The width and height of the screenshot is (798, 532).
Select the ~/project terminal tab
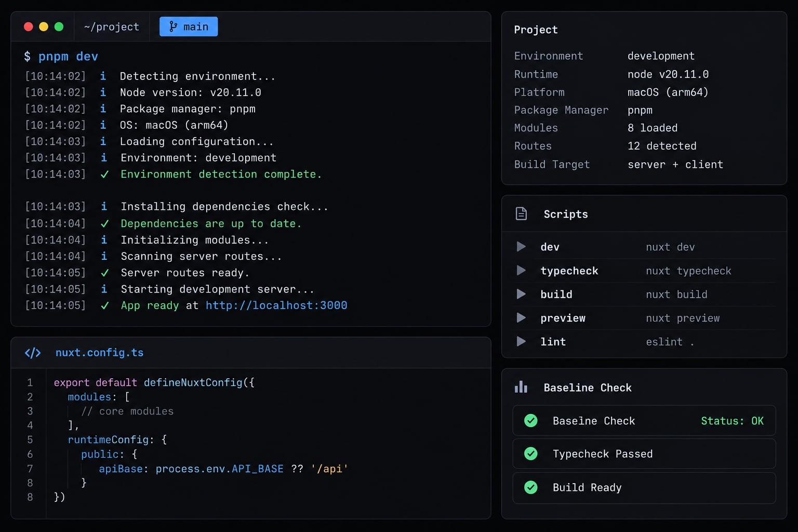pyautogui.click(x=112, y=26)
